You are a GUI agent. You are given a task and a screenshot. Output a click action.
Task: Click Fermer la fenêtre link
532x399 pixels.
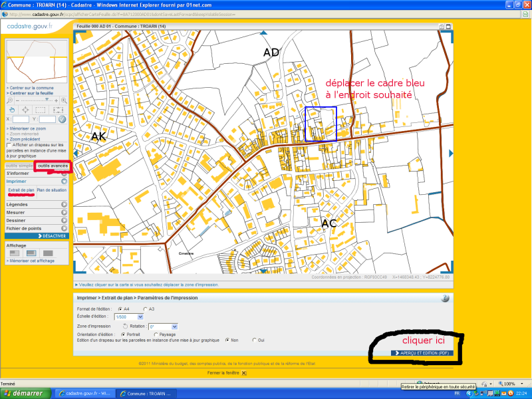[x=223, y=373]
